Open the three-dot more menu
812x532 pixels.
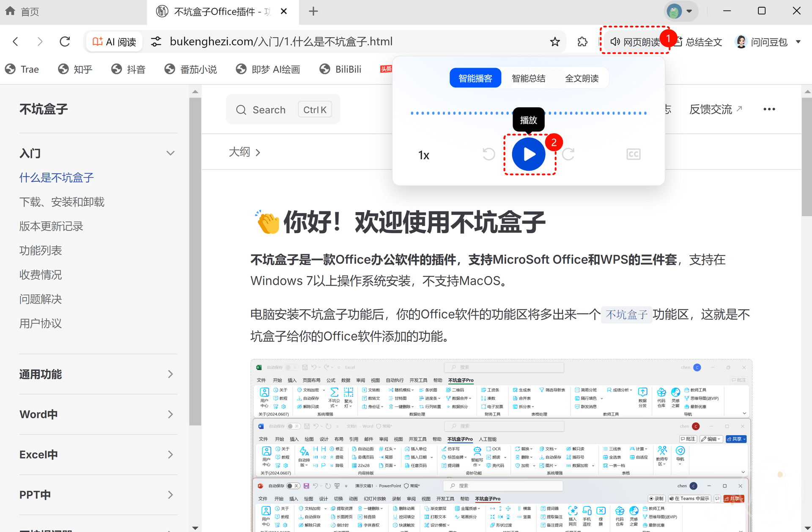(x=769, y=109)
